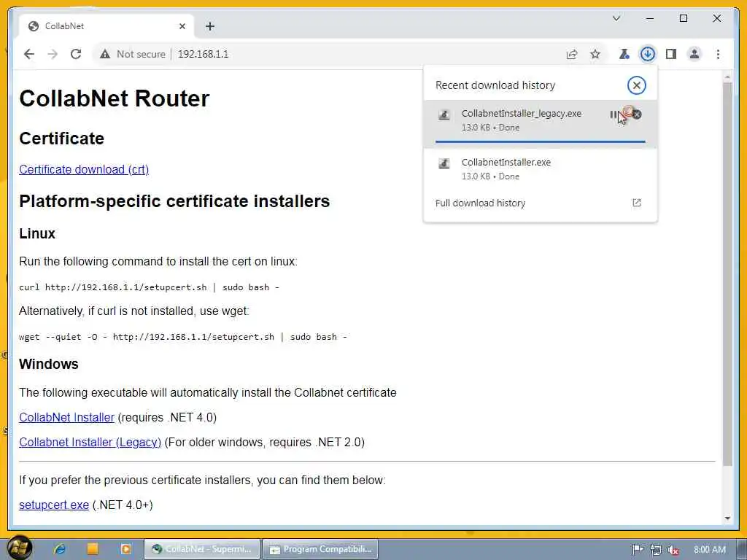747x560 pixels.
Task: Open CollabnetInstaller.exe from download list
Action: coord(506,163)
